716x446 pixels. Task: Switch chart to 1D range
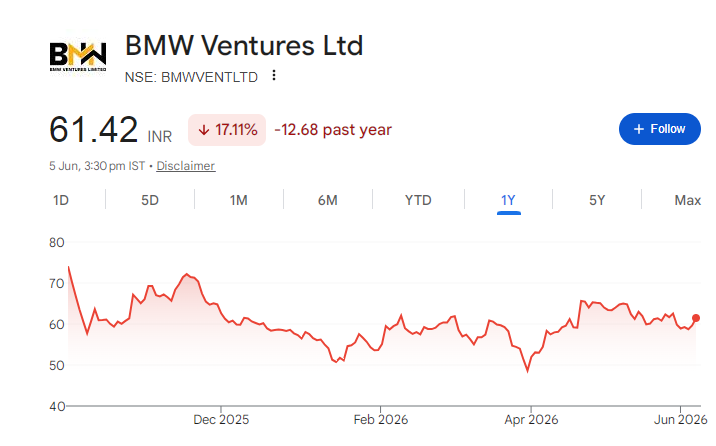[61, 200]
